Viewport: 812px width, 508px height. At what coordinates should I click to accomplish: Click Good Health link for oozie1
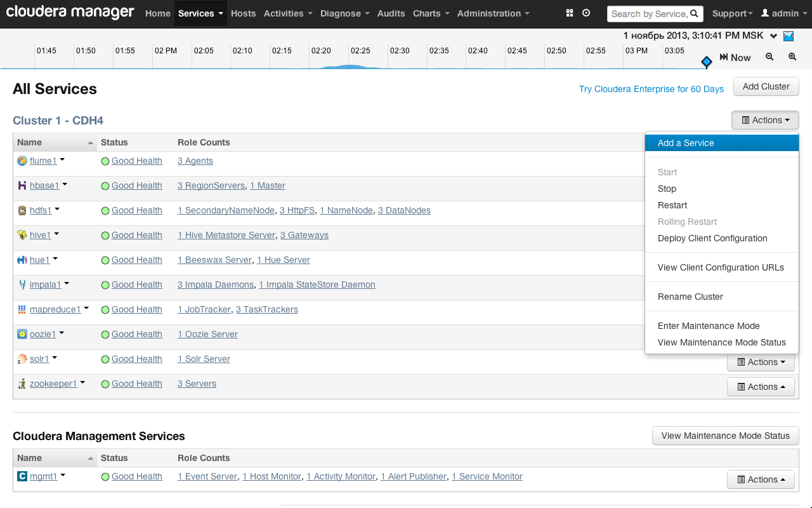point(137,334)
